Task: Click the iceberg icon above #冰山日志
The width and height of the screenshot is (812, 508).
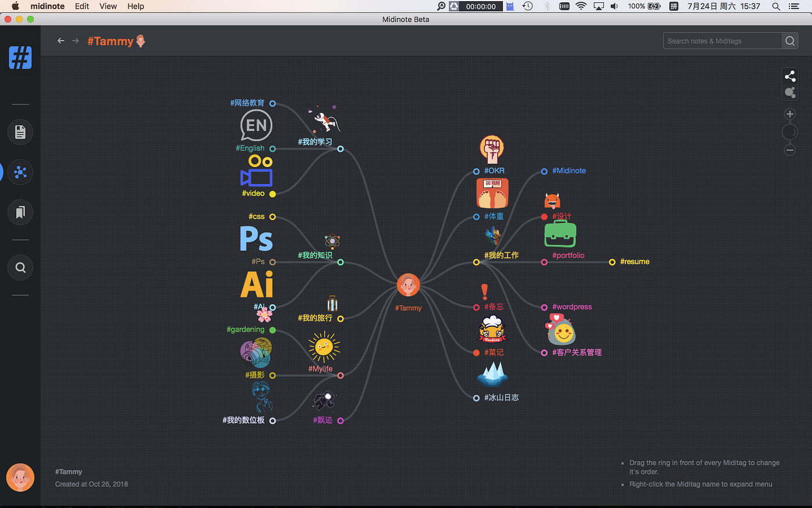Action: (x=492, y=374)
